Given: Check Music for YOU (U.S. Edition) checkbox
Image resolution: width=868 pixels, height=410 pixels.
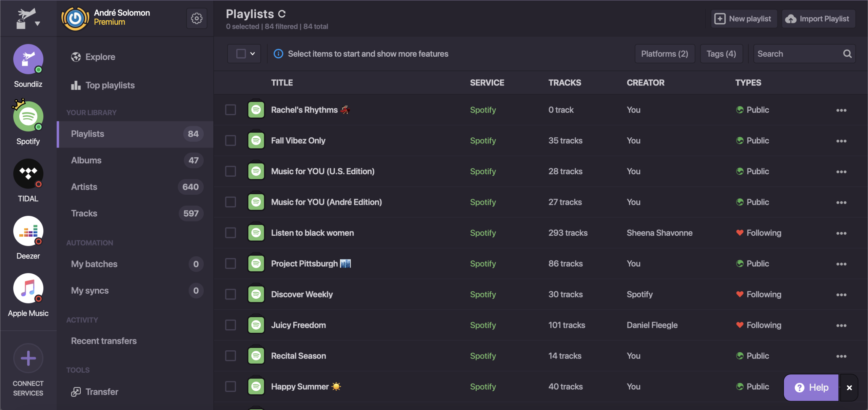Looking at the screenshot, I should (231, 171).
